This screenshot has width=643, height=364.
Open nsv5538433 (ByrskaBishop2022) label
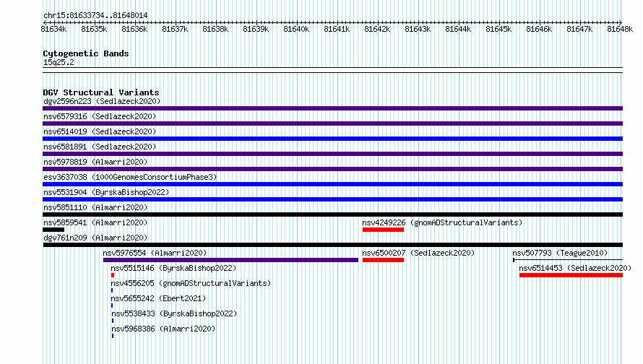coord(174,313)
